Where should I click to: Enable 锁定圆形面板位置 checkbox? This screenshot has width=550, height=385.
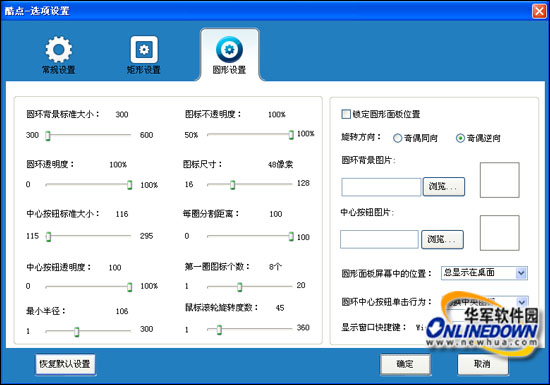coord(346,114)
